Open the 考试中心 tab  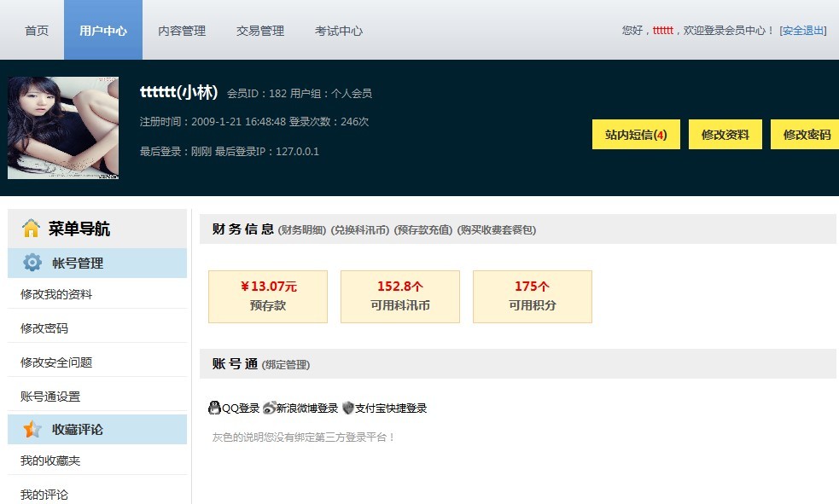click(340, 29)
